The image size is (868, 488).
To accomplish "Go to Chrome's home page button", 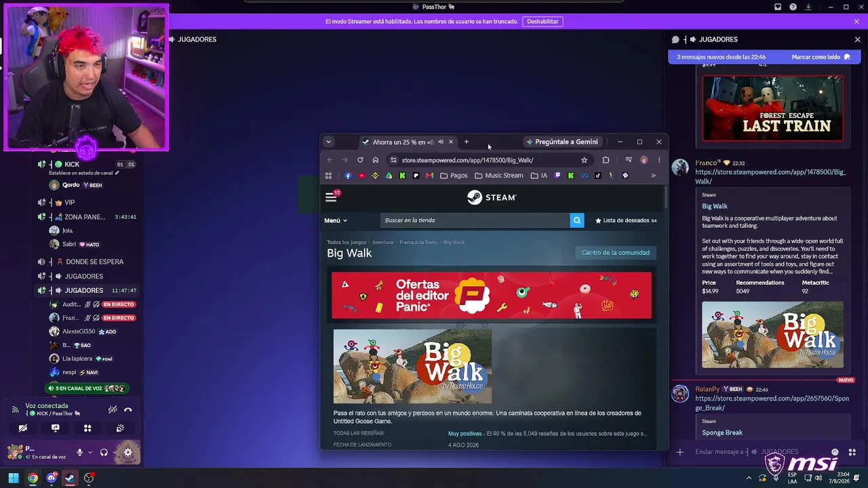I will [x=375, y=160].
